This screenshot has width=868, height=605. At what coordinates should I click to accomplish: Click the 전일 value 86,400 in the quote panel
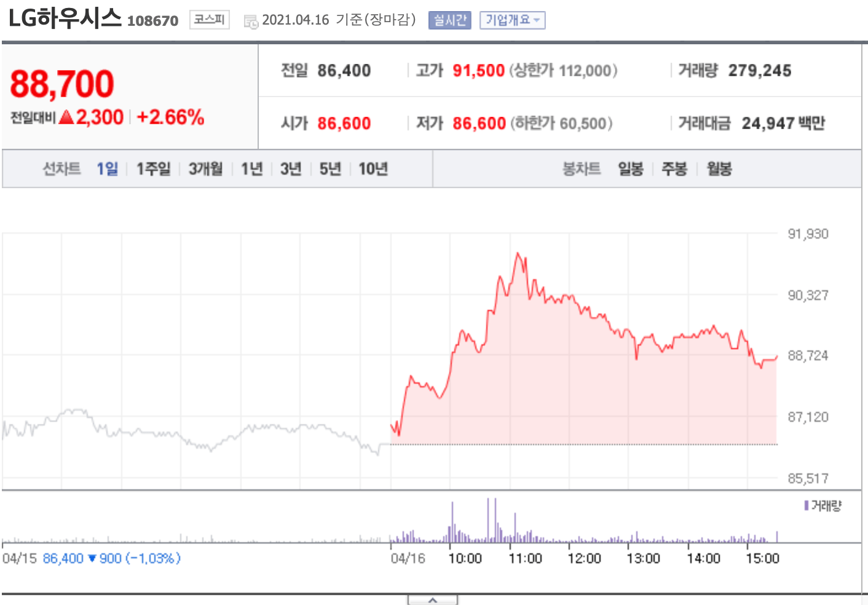click(x=344, y=71)
